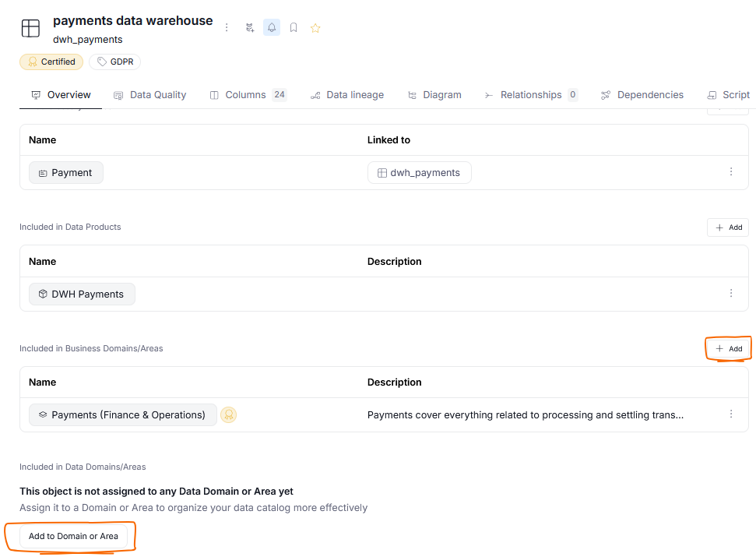Viewport: 756px width, 557px height.
Task: Open the Payment term chip
Action: click(x=66, y=173)
